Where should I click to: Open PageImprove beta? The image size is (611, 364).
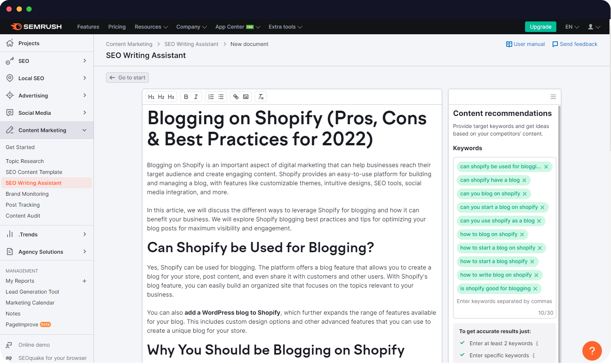click(x=28, y=324)
